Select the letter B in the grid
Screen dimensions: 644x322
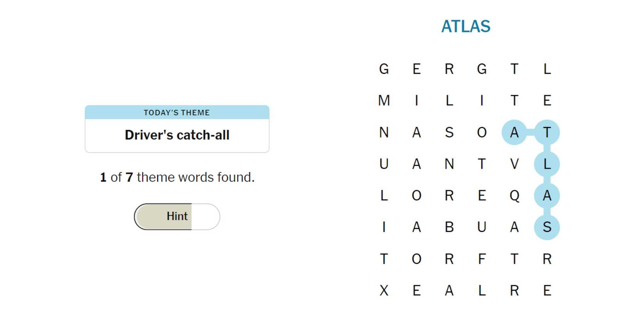pos(449,227)
